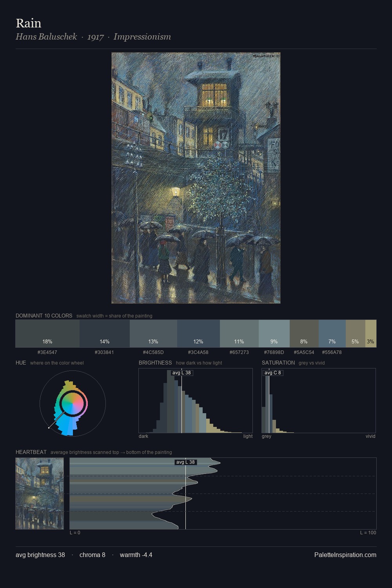
Task: Click the 'light' axis label
Action: click(x=248, y=436)
